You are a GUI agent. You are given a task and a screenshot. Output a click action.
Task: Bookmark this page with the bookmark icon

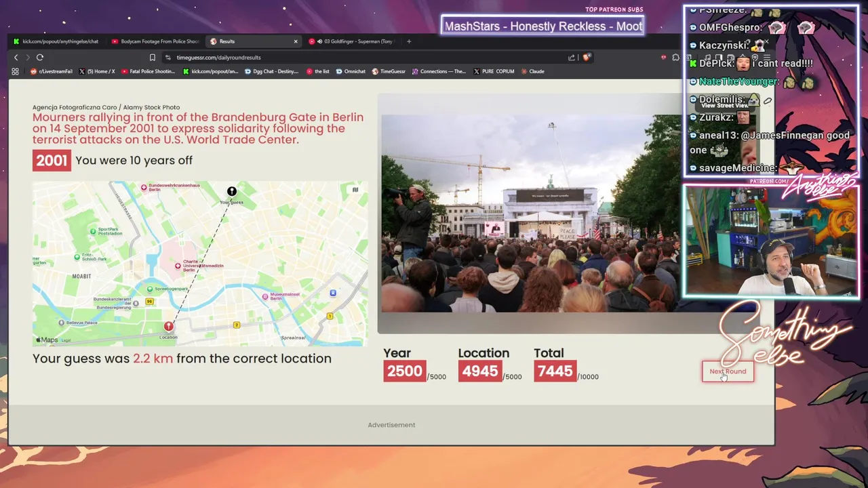(x=153, y=58)
